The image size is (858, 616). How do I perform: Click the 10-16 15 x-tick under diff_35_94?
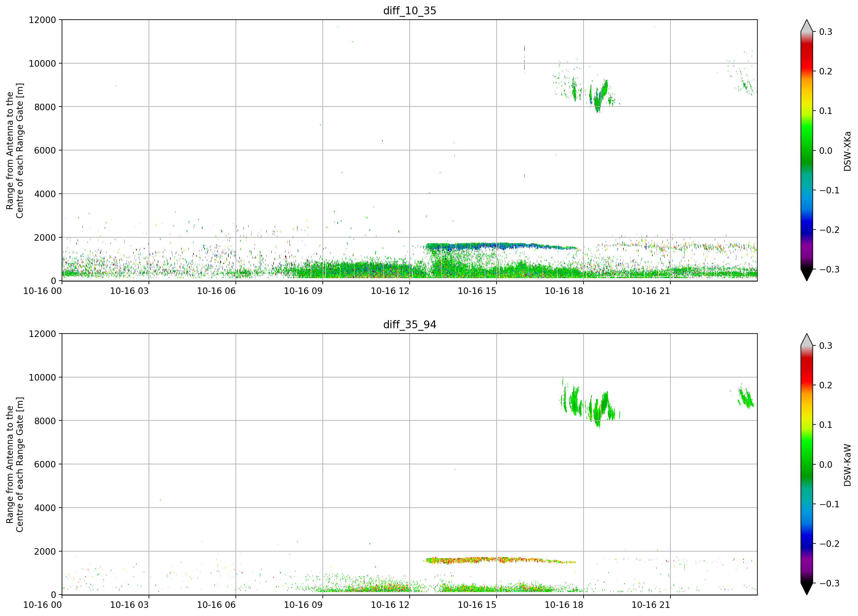click(x=477, y=605)
